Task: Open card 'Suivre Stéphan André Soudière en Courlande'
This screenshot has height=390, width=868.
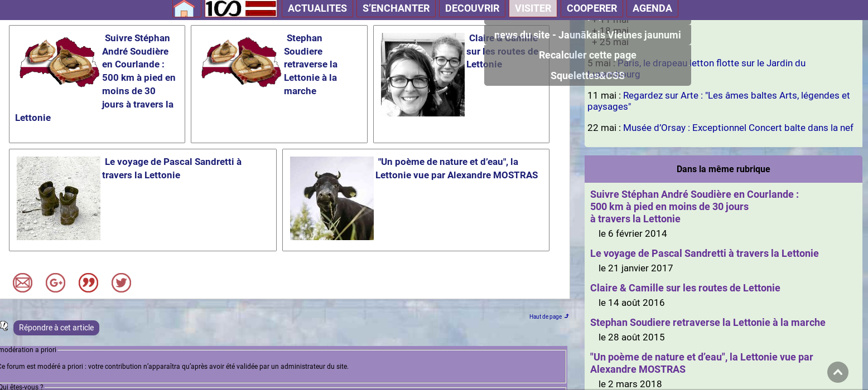Action: point(97,84)
